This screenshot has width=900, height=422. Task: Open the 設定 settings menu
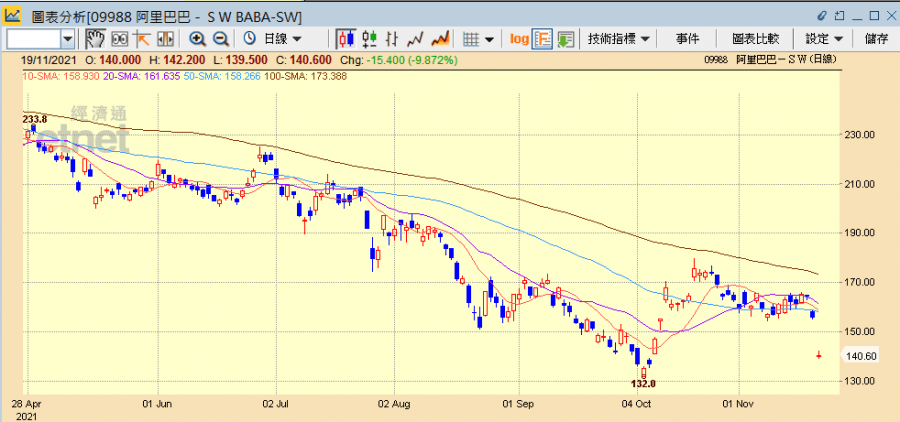coord(824,39)
